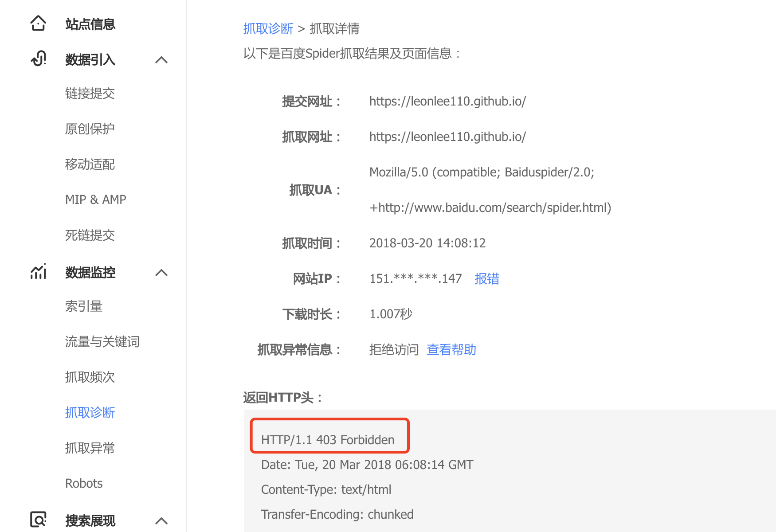This screenshot has width=776, height=532.
Task: Open 流量与关键词 in the sidebar
Action: click(x=102, y=341)
